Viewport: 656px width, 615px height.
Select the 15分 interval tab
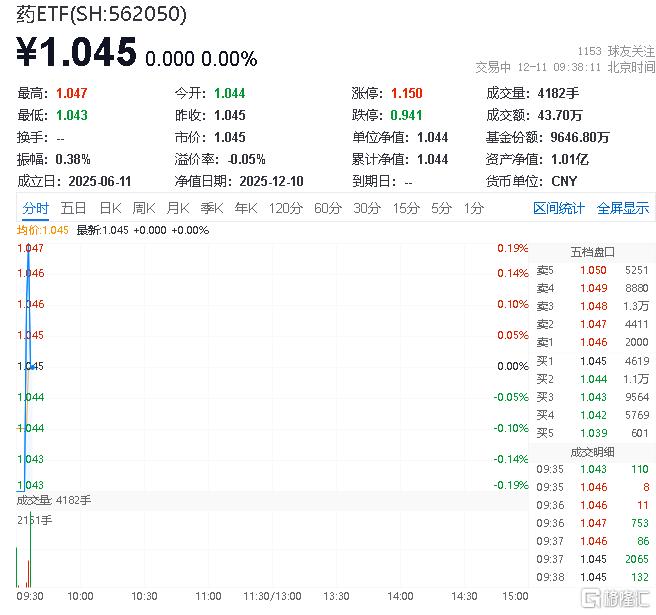point(406,208)
